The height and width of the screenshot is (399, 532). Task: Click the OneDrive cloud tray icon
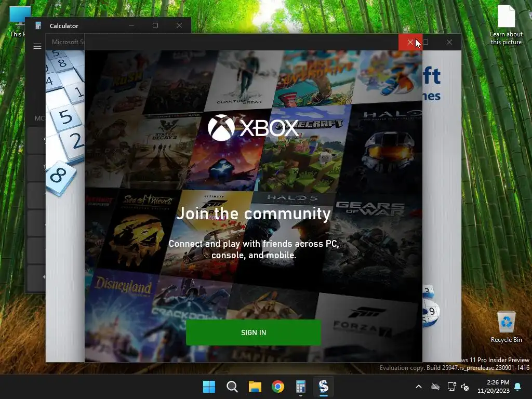point(435,387)
